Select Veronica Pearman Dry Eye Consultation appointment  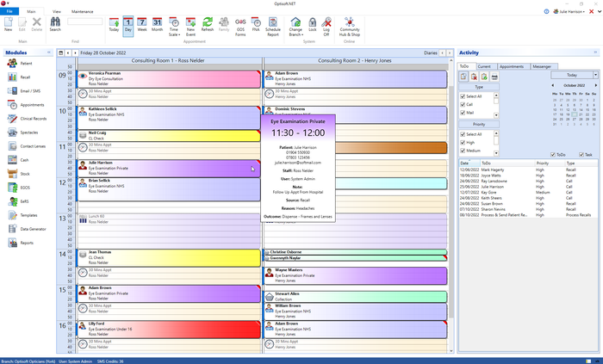(x=169, y=78)
